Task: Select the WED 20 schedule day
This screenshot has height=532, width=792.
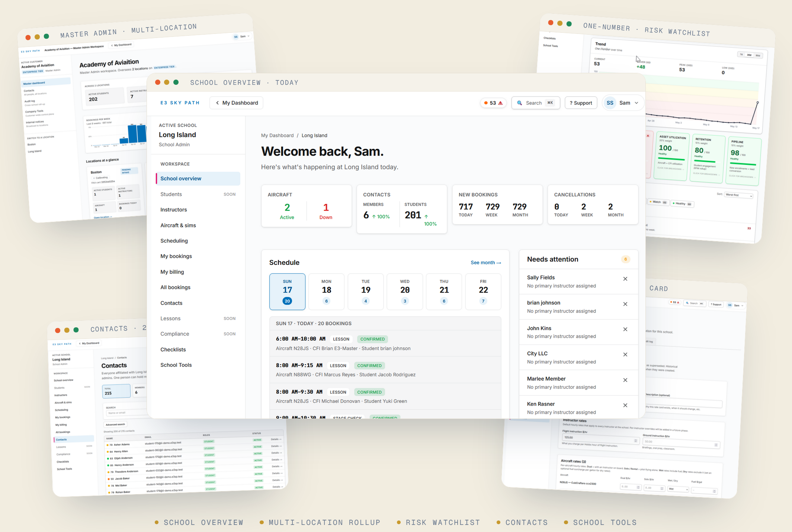Action: click(x=405, y=292)
